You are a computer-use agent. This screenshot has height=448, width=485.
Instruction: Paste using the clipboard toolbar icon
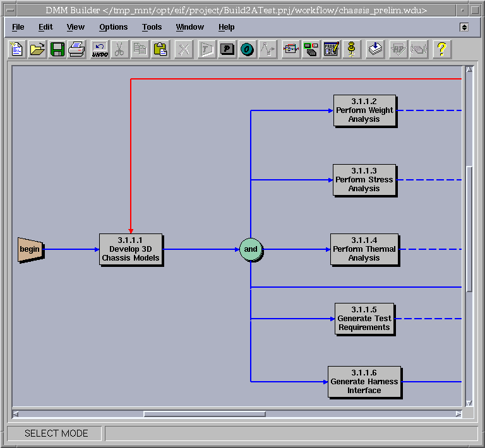click(x=160, y=49)
